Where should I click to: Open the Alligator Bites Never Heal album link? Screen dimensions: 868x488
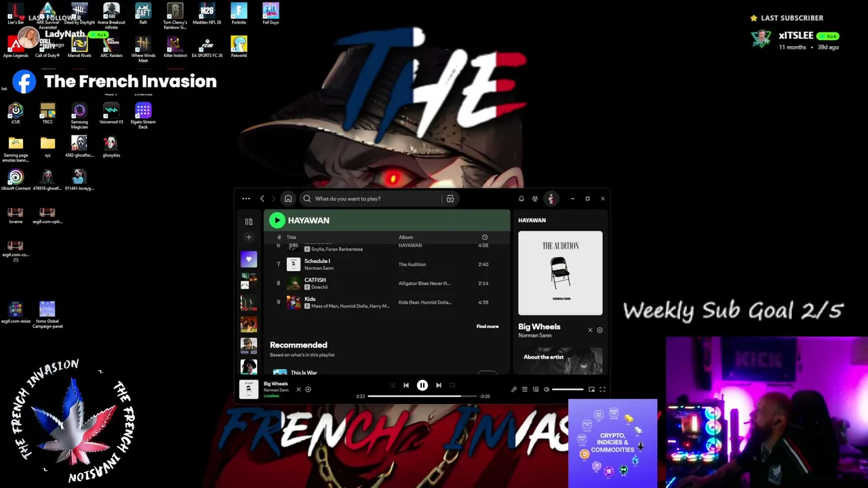(x=425, y=283)
